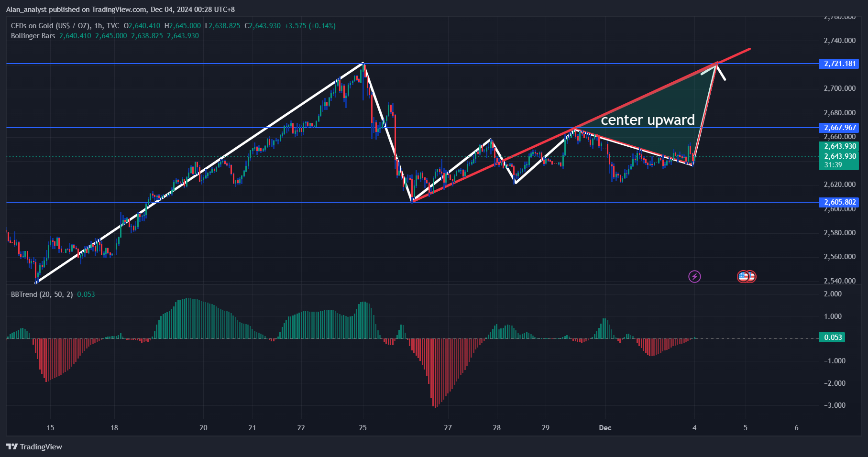Click the −3.000 BBTrend axis tick
This screenshot has width=868, height=457.
pyautogui.click(x=835, y=405)
